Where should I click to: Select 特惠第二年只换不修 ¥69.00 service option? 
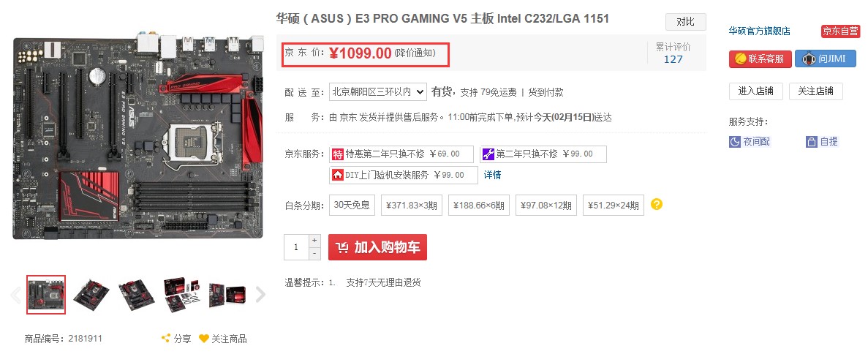point(401,154)
